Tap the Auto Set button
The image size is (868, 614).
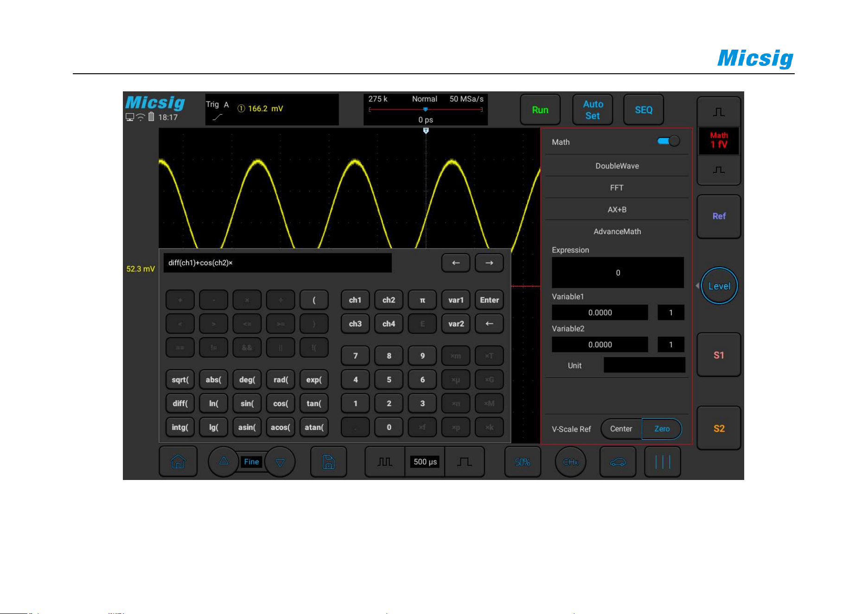point(593,110)
